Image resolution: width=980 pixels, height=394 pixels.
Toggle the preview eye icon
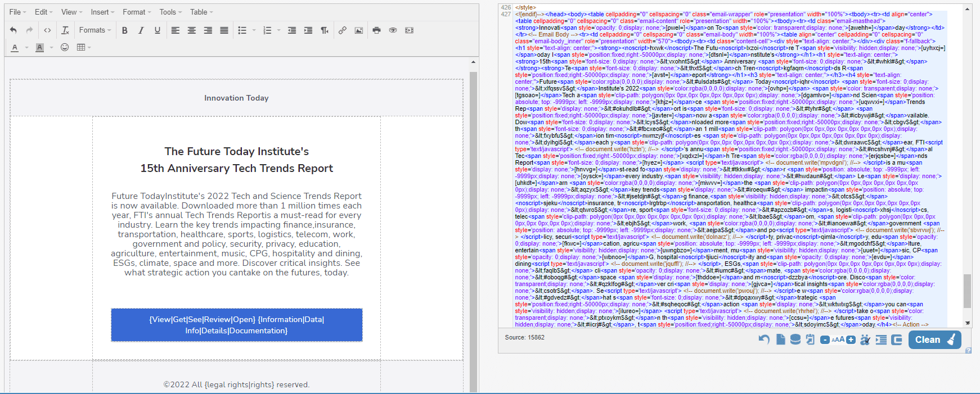click(x=393, y=30)
